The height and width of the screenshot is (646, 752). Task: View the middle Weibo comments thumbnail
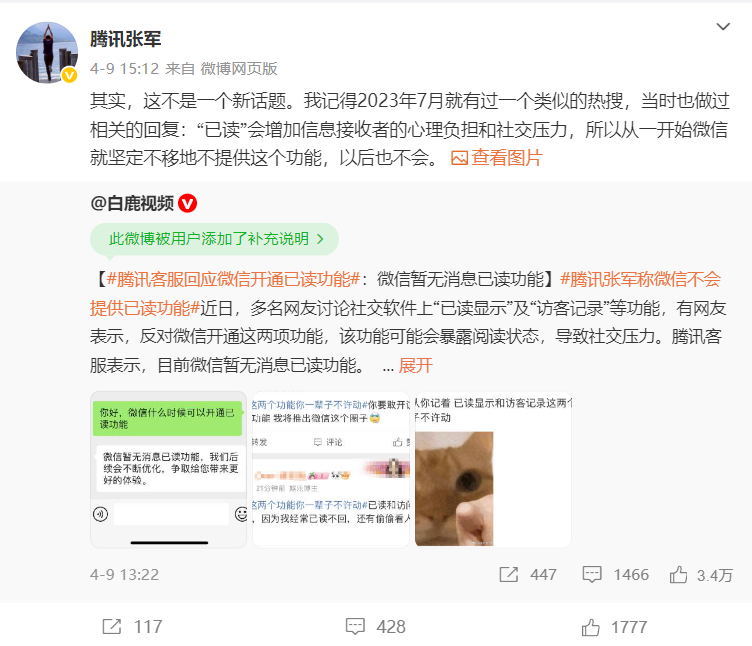(331, 470)
